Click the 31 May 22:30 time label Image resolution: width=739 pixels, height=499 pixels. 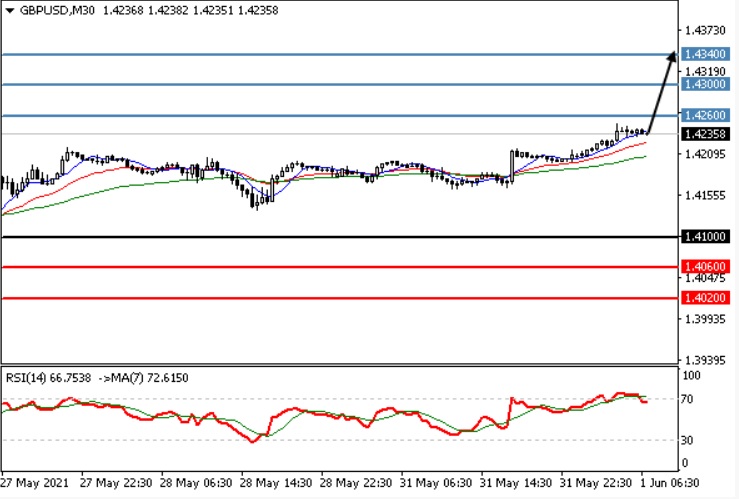coord(596,483)
